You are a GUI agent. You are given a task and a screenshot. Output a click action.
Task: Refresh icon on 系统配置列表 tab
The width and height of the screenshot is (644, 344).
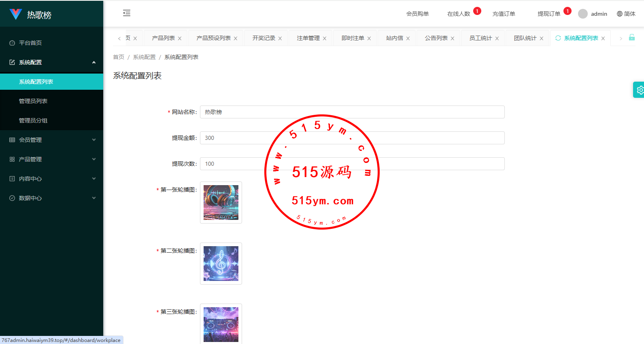[x=558, y=38]
